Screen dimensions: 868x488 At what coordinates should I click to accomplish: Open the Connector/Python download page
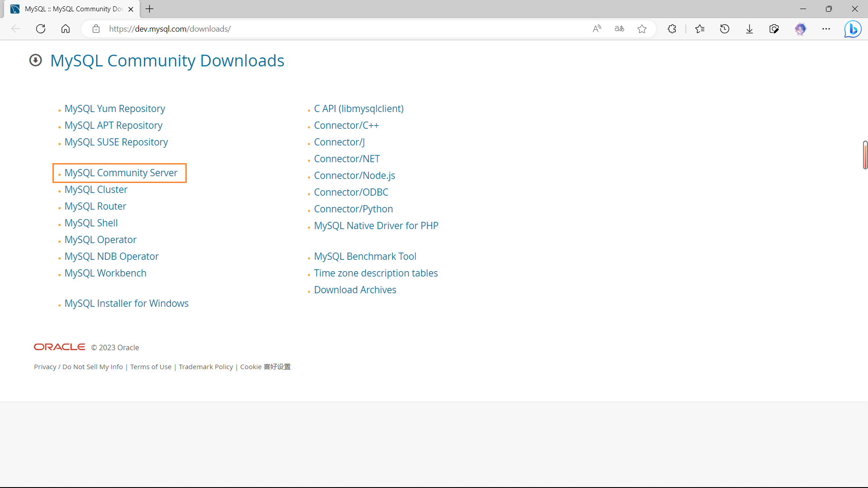click(353, 209)
